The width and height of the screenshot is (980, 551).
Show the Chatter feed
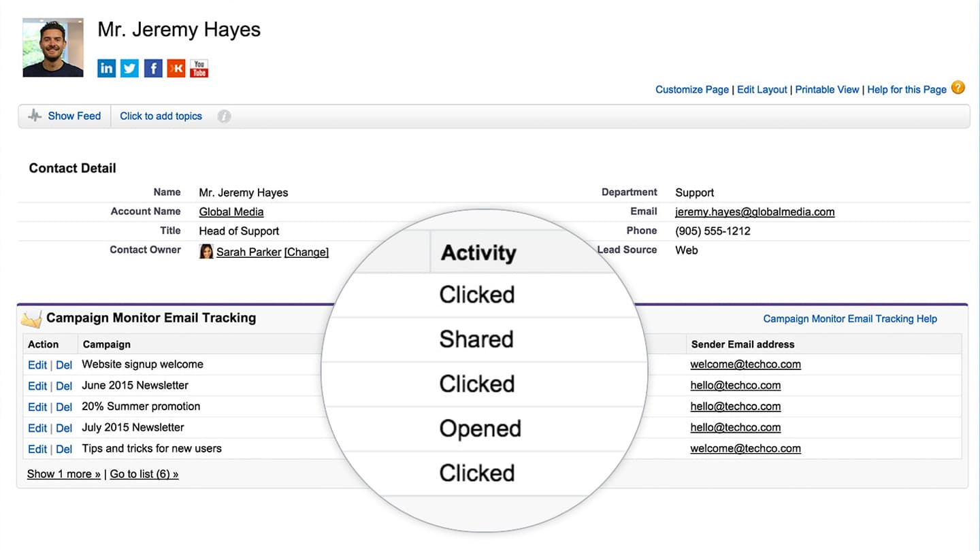pyautogui.click(x=73, y=116)
